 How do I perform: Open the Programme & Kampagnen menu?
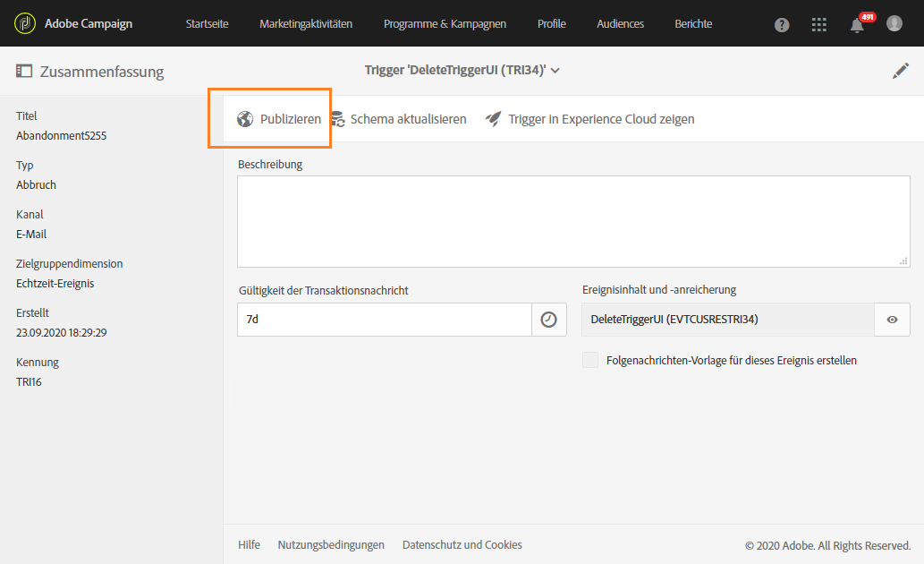445,24
